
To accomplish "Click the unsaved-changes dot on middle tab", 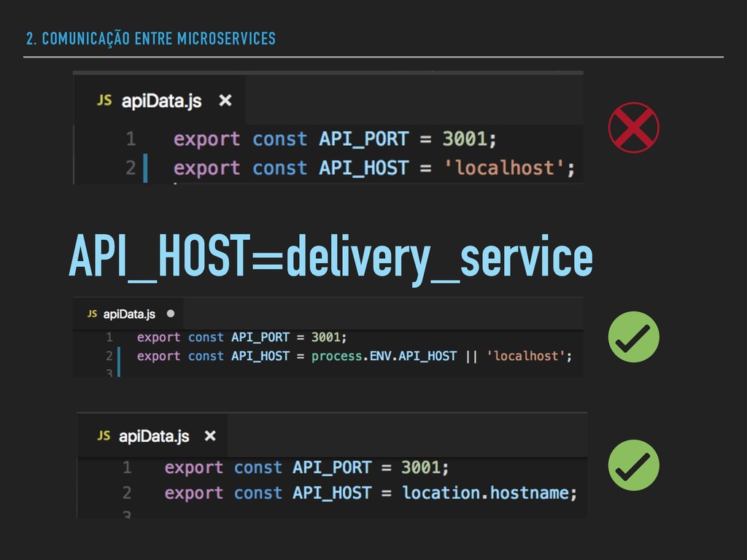I will pos(171,314).
